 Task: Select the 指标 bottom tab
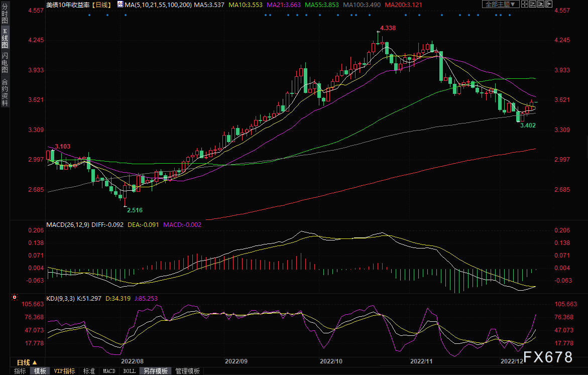point(20,371)
